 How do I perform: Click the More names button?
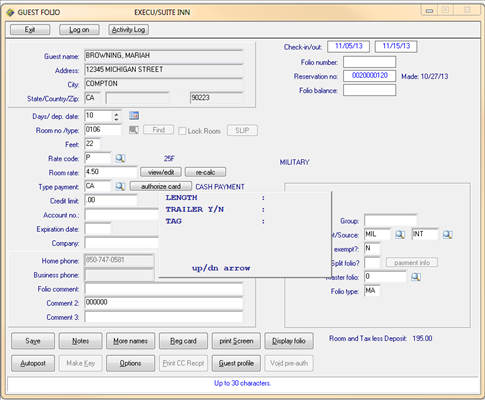(x=131, y=341)
